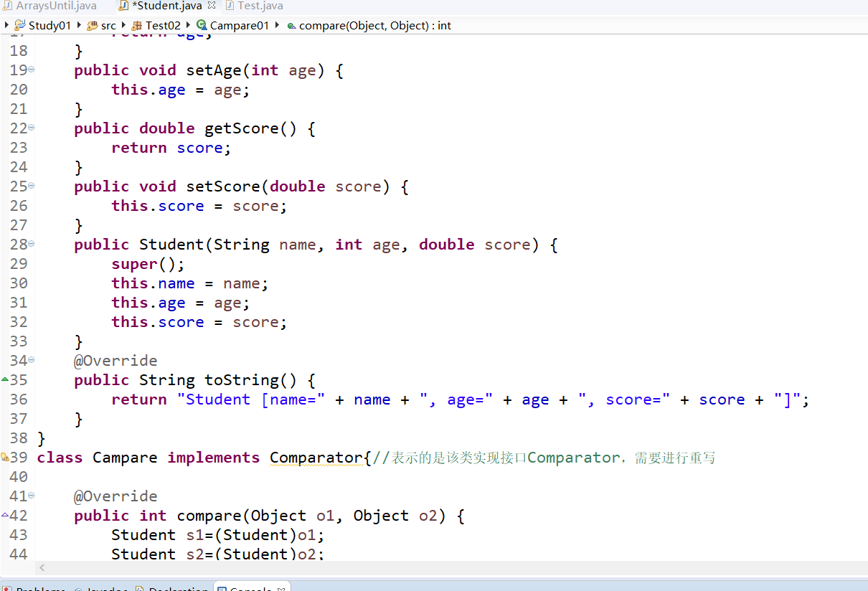Select compare(Object, Object) : int breadcrumb item

pyautogui.click(x=375, y=25)
